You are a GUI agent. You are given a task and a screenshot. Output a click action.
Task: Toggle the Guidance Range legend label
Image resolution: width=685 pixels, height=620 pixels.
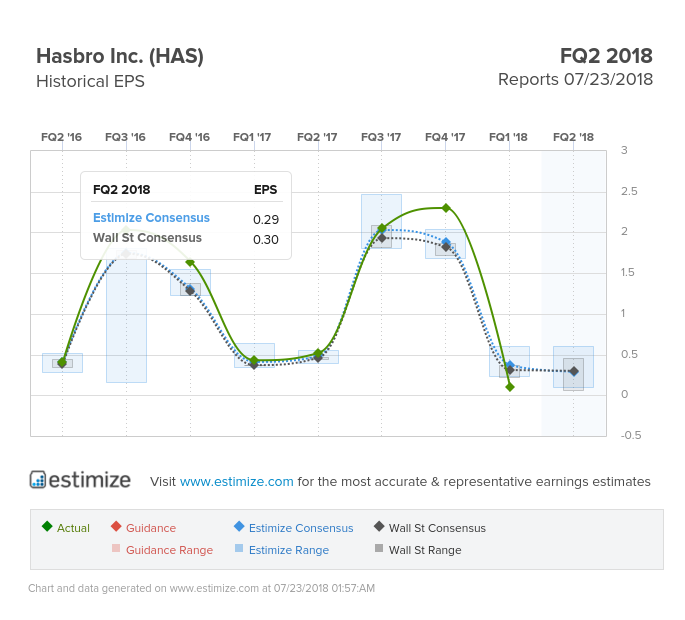pos(170,550)
